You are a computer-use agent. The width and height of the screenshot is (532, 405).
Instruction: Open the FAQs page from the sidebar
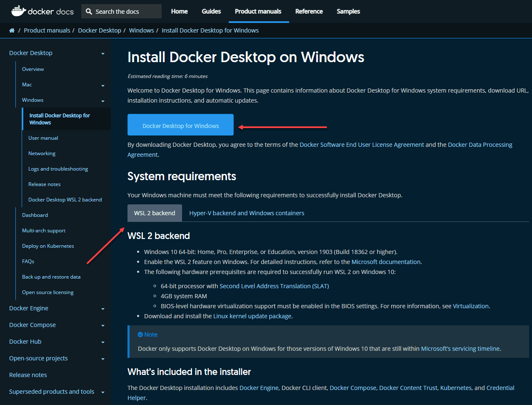(28, 261)
